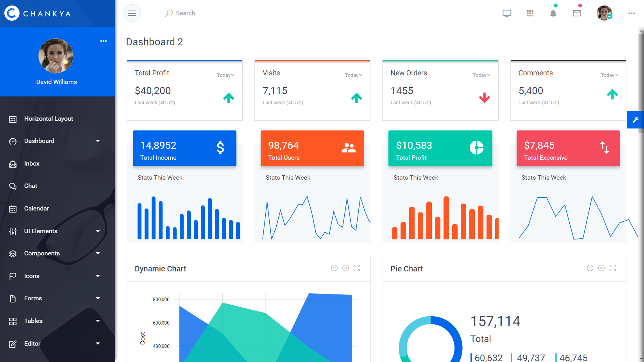Expand Dynamic Chart to fullscreen

click(x=357, y=268)
